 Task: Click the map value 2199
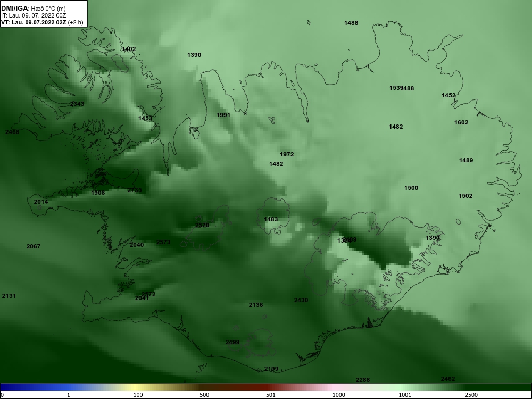[x=271, y=369]
